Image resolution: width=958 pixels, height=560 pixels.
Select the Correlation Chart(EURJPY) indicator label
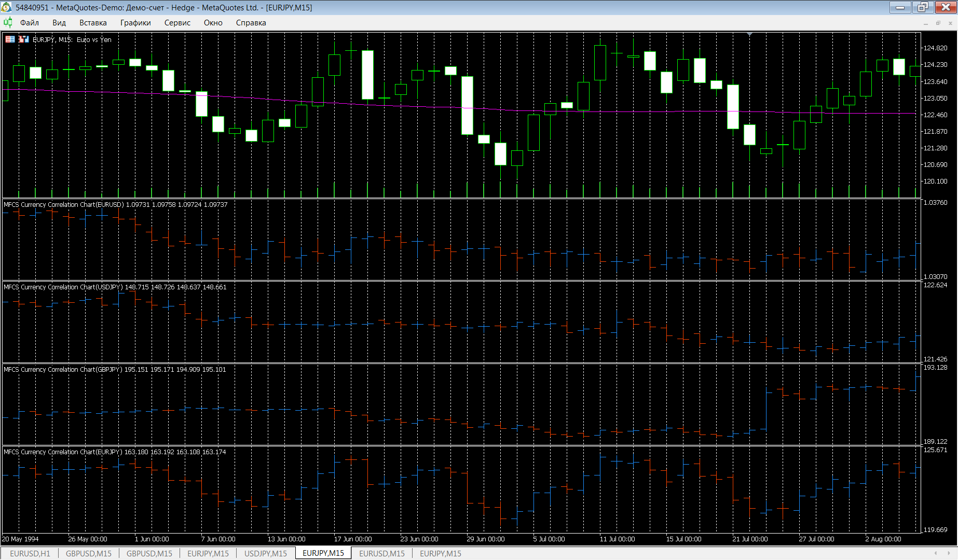(x=115, y=452)
